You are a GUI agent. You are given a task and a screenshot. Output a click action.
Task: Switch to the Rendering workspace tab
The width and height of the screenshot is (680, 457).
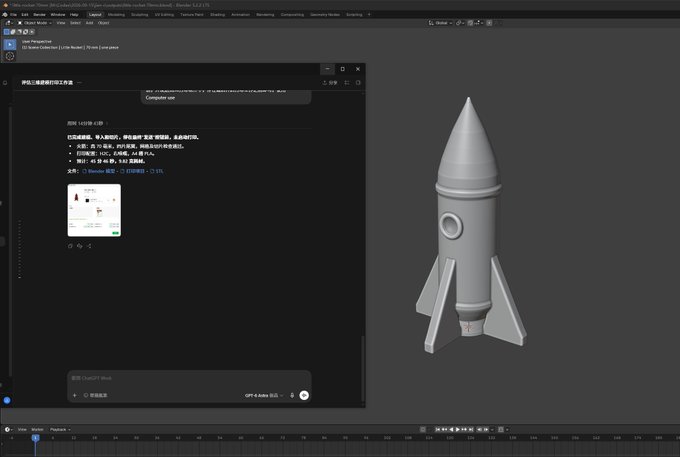point(265,14)
